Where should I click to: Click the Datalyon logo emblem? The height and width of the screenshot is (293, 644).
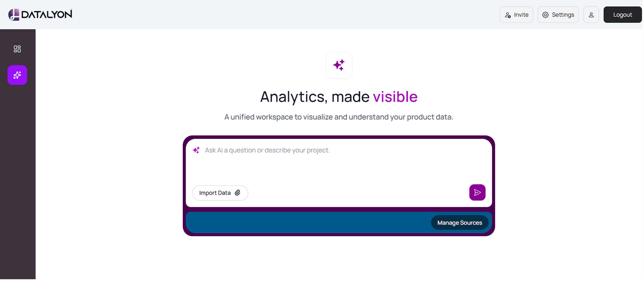(x=14, y=15)
